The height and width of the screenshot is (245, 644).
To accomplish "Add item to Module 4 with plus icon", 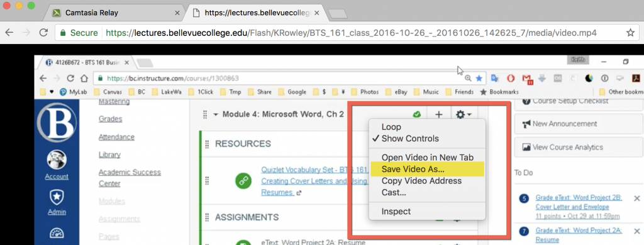I will pos(438,114).
